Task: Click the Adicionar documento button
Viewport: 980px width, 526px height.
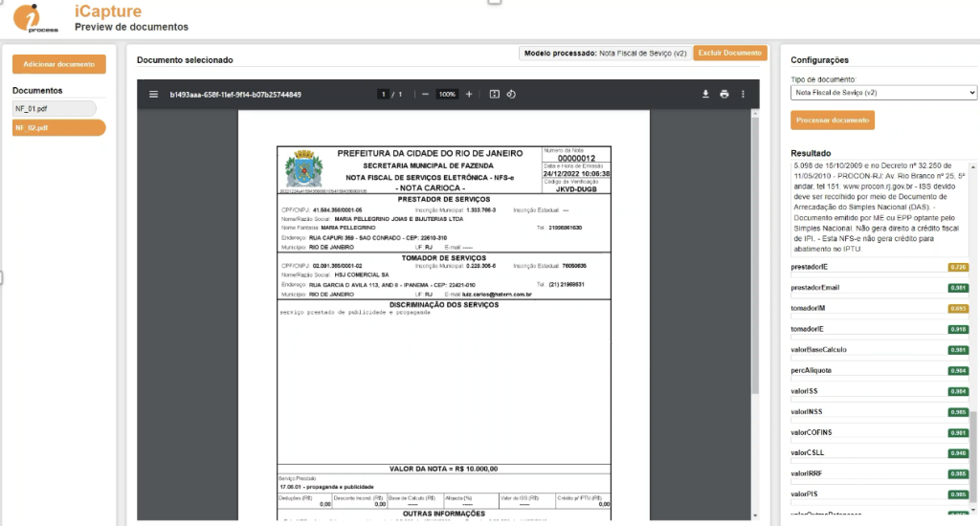Action: [58, 64]
